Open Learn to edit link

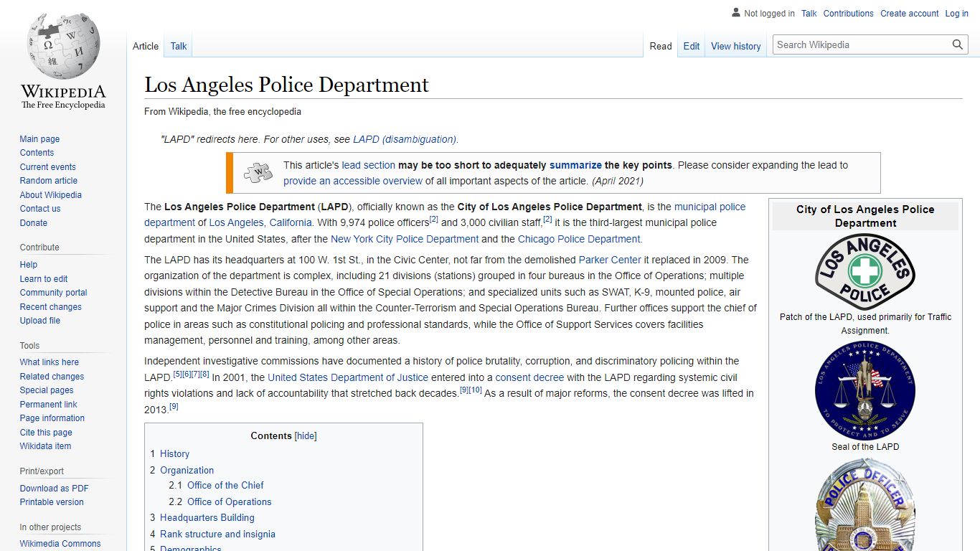44,279
